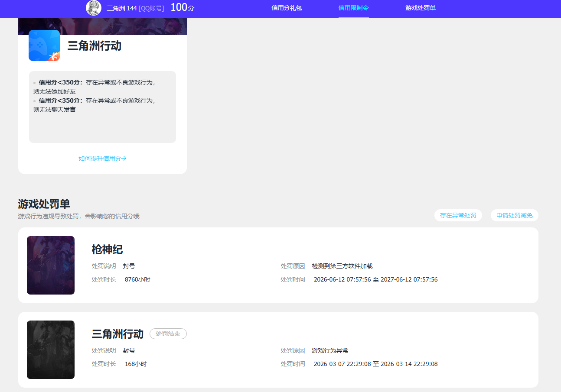
Task: Click the 游戏处罚单 section heading
Action: point(44,204)
